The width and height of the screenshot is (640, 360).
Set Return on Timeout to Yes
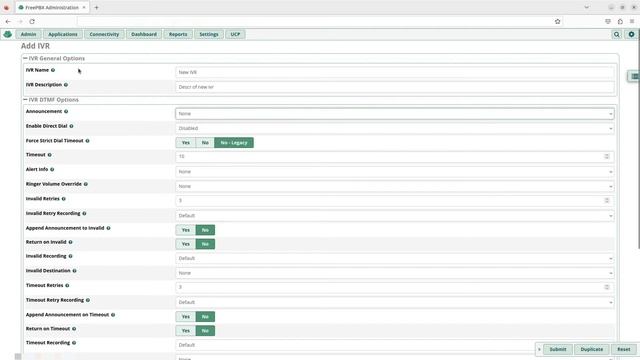(186, 331)
